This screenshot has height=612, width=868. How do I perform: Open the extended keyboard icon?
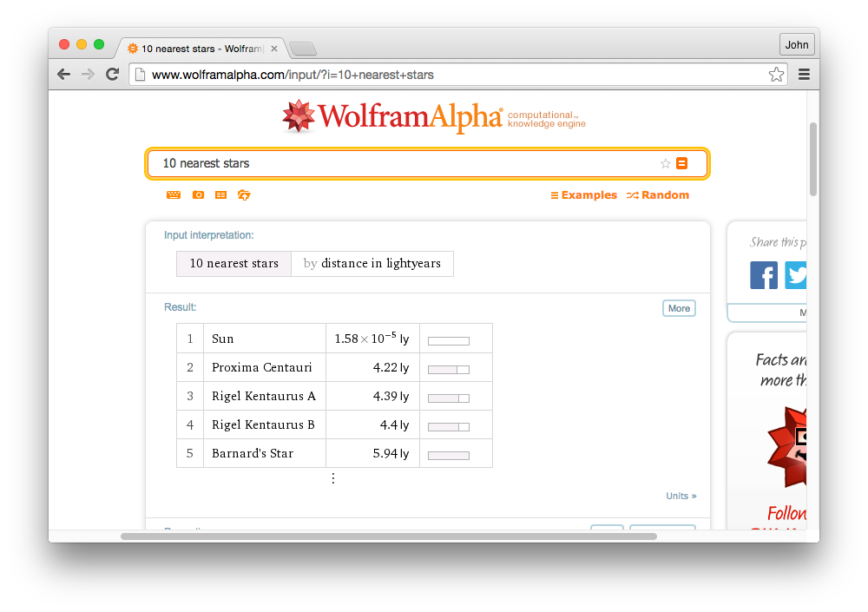[174, 195]
